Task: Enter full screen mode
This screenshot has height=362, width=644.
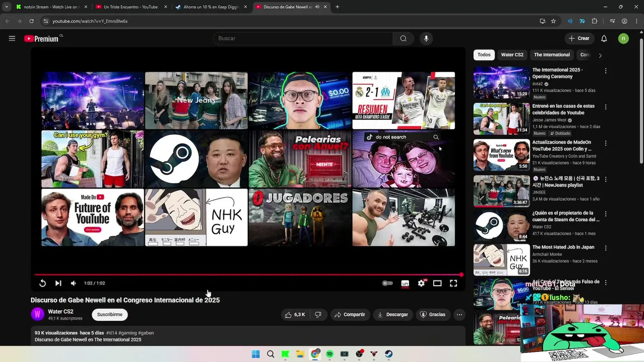Action: tap(453, 283)
